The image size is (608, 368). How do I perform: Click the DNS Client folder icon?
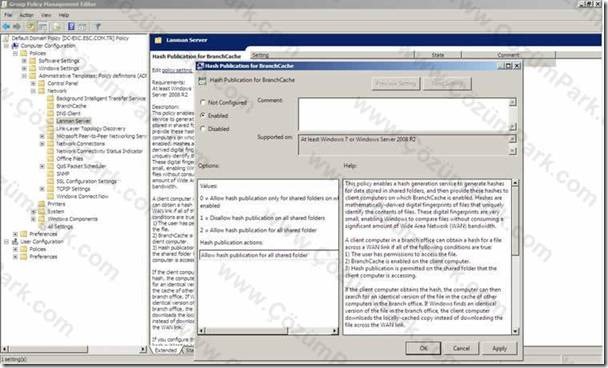(x=50, y=114)
